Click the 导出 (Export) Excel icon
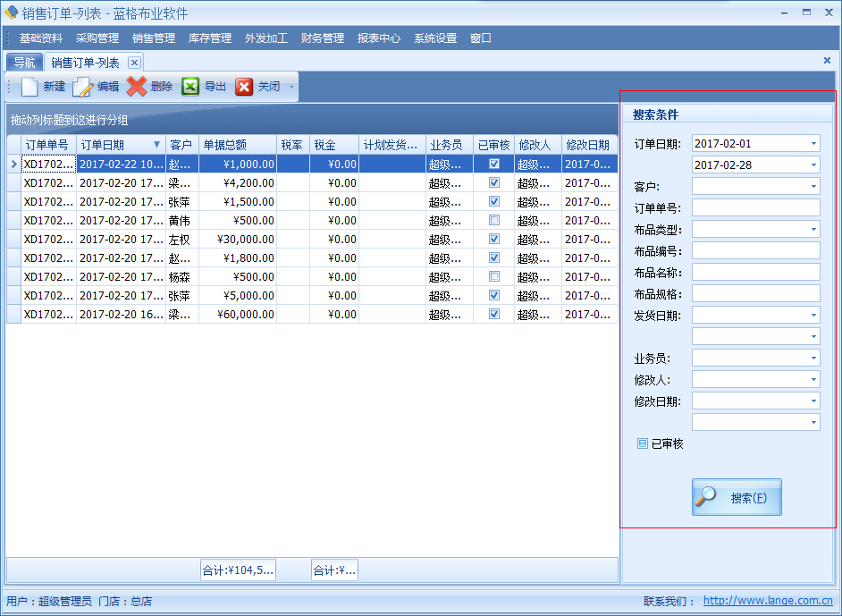 (190, 87)
